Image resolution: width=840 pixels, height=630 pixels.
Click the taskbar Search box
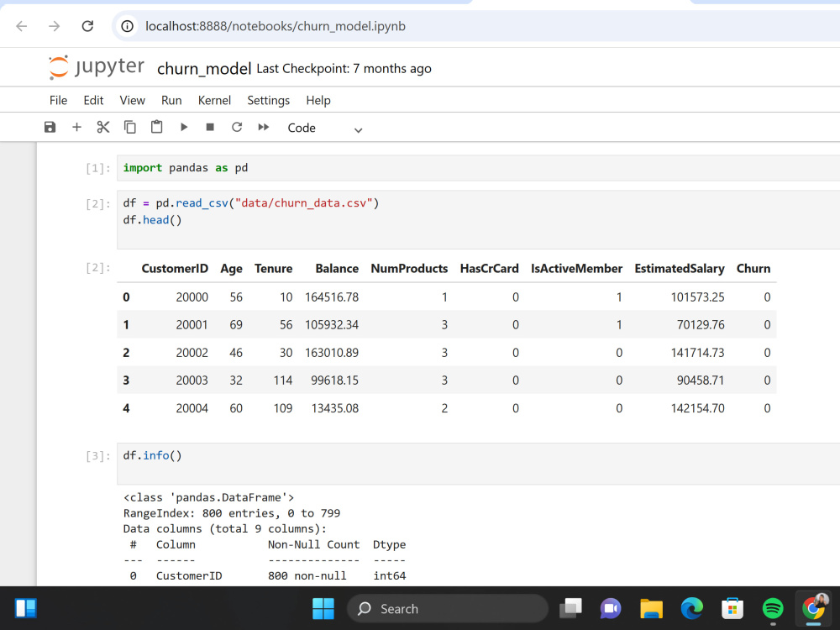pos(448,608)
